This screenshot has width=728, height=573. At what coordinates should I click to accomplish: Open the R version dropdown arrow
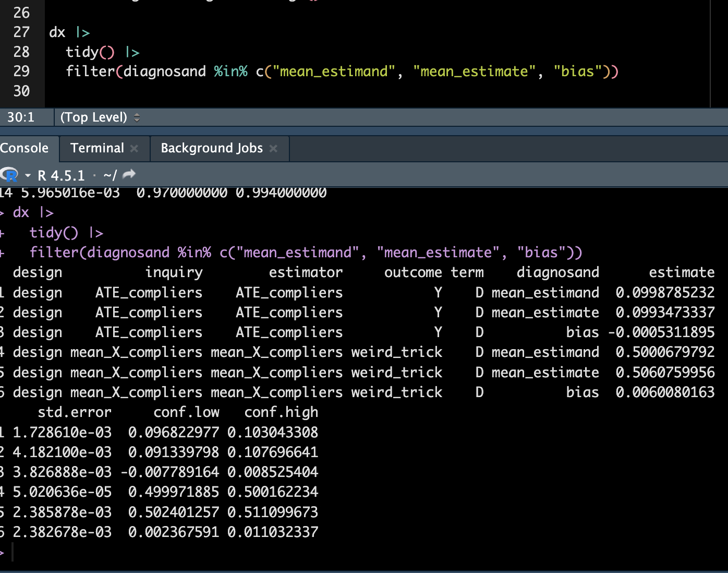coord(28,175)
